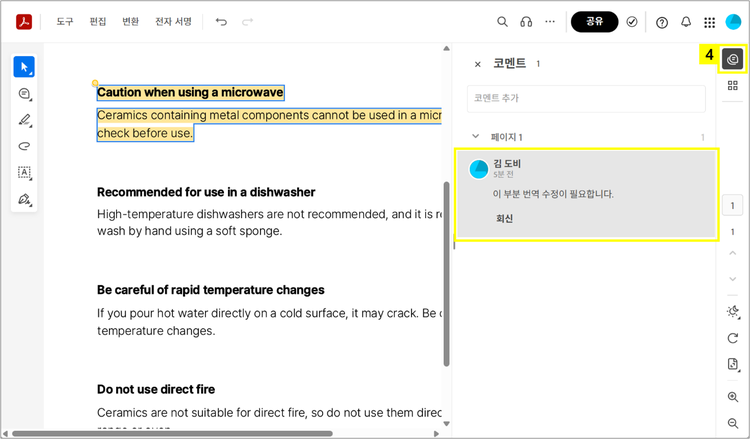
Task: Open the apps grid launcher
Action: click(710, 22)
